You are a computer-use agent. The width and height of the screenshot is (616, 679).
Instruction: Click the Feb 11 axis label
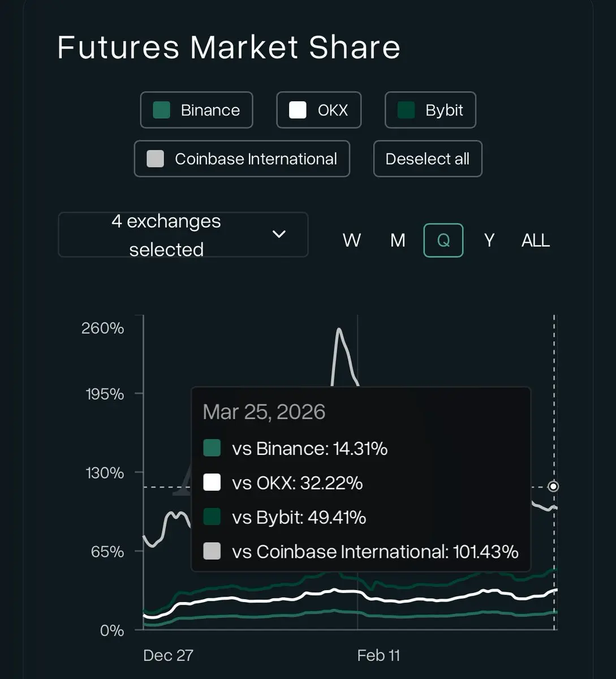click(378, 655)
